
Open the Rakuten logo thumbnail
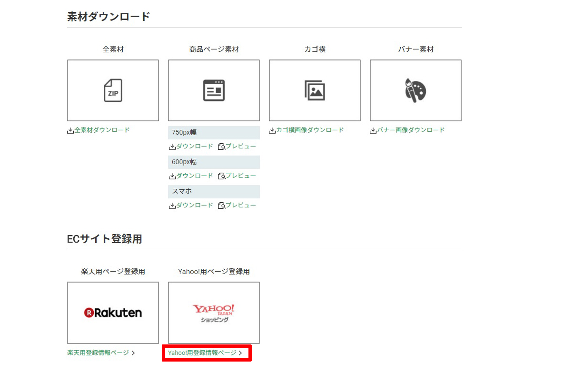113,313
